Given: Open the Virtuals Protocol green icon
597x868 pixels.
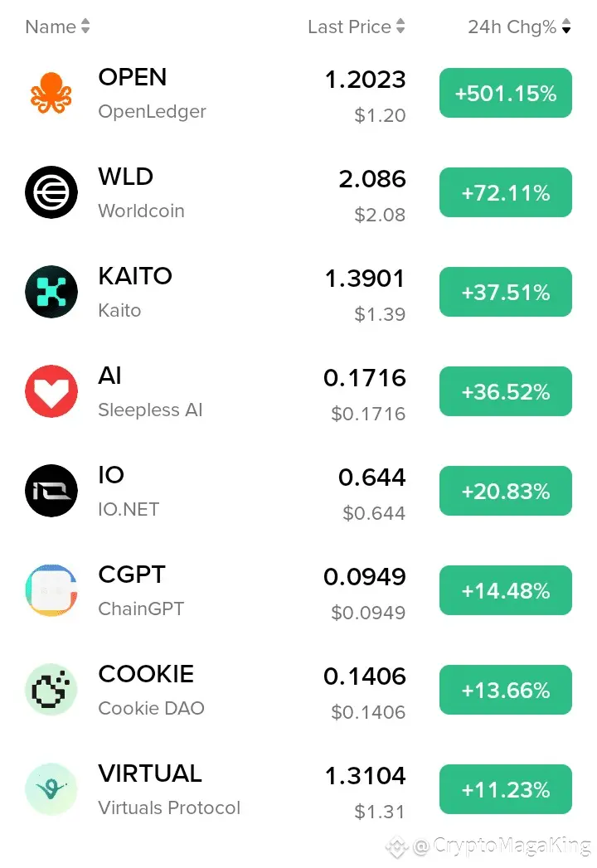Looking at the screenshot, I should click(51, 789).
